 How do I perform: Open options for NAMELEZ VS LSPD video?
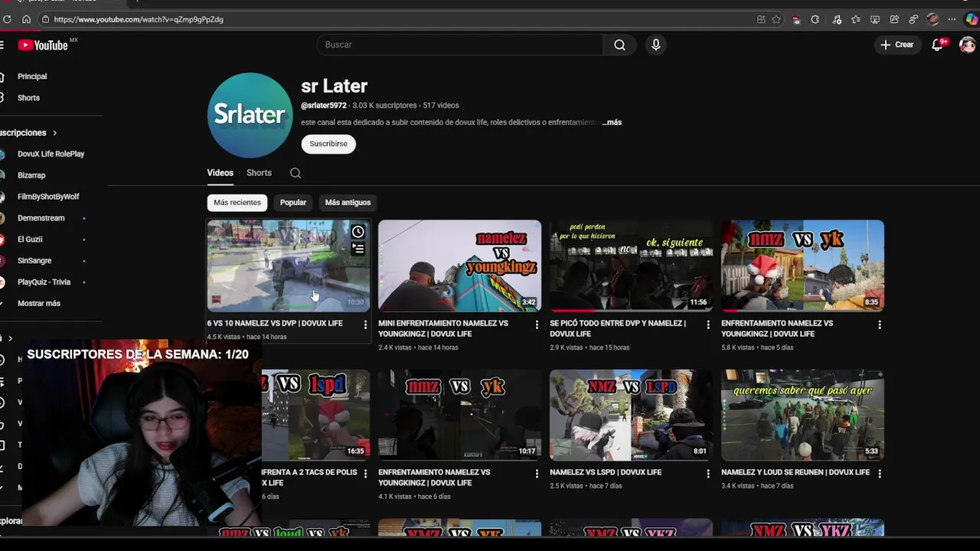click(x=708, y=474)
